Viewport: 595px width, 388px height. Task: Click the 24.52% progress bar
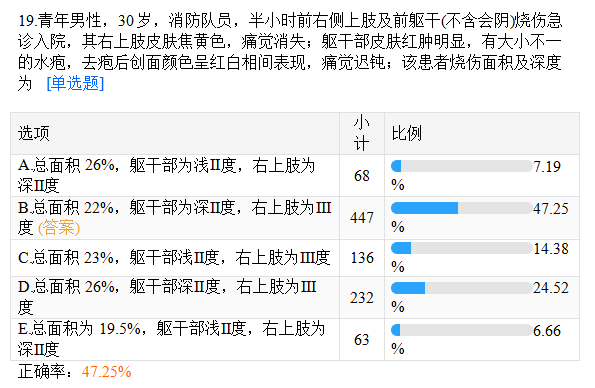click(462, 288)
